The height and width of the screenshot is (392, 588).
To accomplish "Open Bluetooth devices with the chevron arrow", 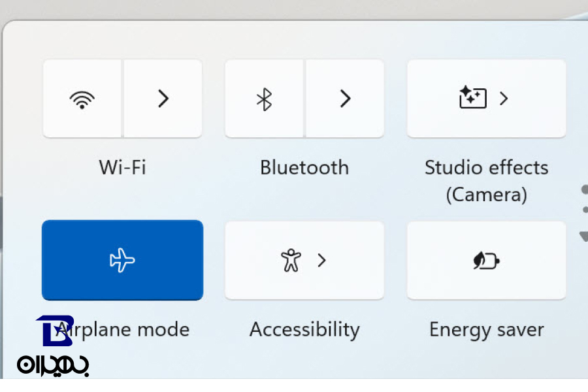I will [x=345, y=99].
